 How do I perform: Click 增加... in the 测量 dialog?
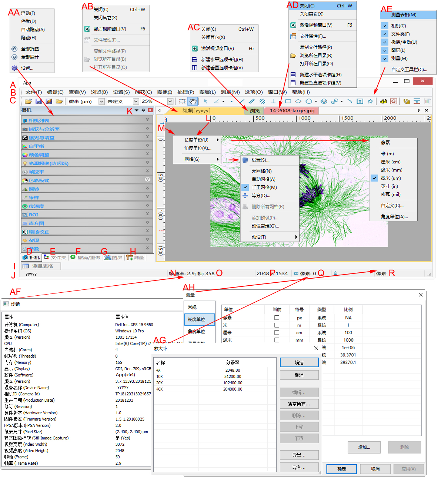click(x=364, y=447)
